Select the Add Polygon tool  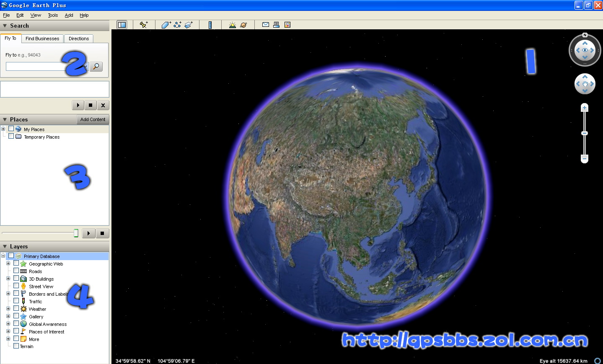[166, 25]
